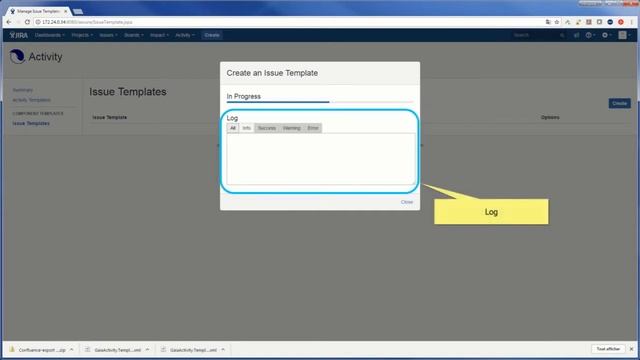The width and height of the screenshot is (640, 360).
Task: Click the site info icon in the address bar
Action: pos(38,22)
